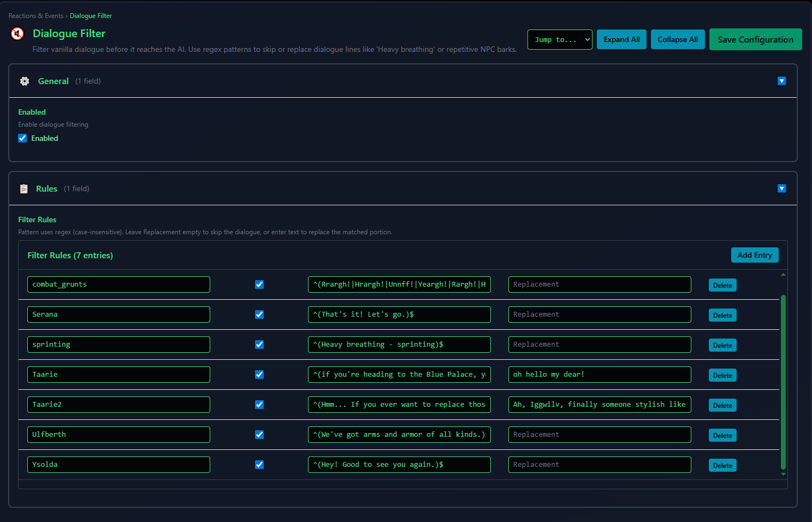The image size is (812, 522).
Task: Toggle the Serana rule checkbox
Action: 259,315
